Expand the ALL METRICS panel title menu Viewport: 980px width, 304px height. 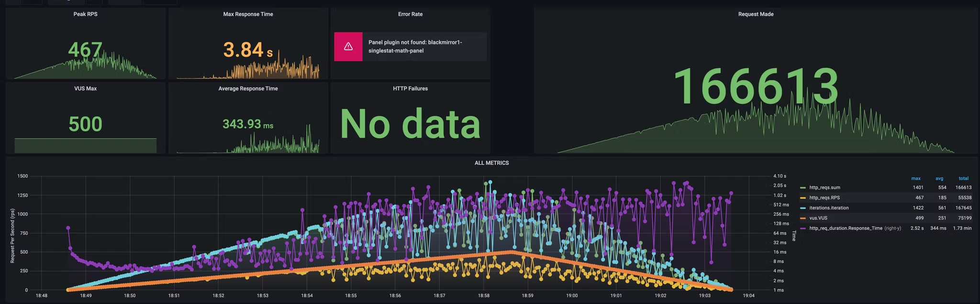pos(491,163)
